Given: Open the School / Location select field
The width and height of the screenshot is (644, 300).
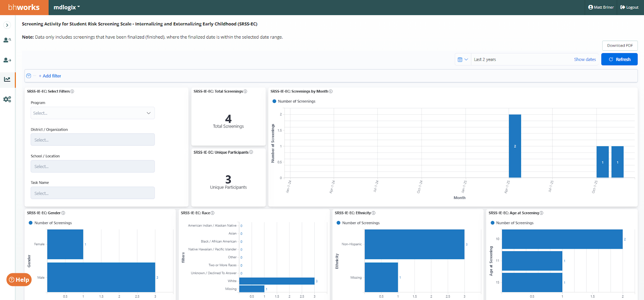Looking at the screenshot, I should (x=93, y=166).
